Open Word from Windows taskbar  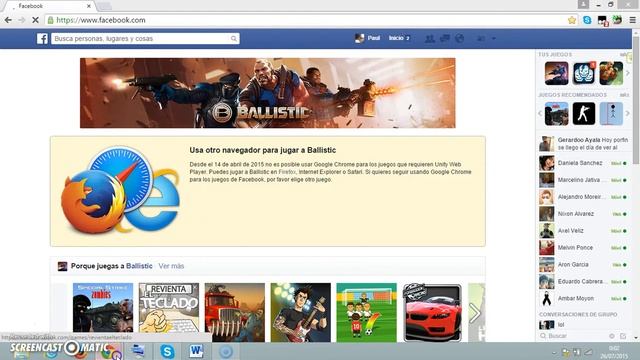pyautogui.click(x=196, y=351)
